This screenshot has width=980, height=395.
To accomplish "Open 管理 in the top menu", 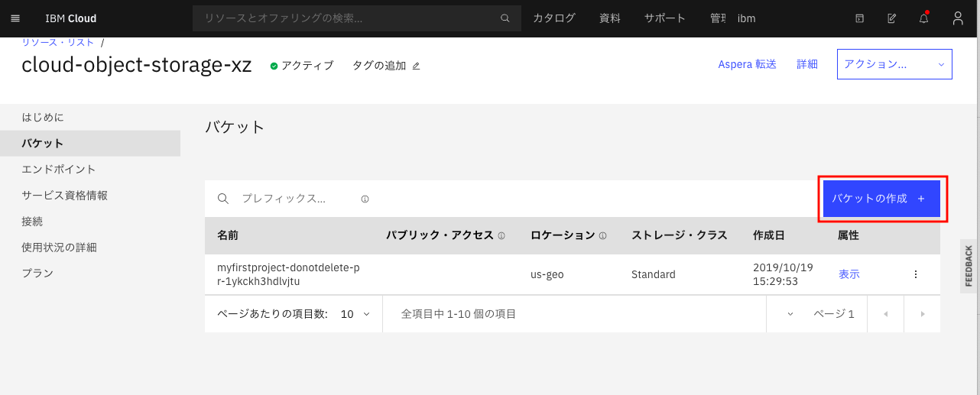I will [x=717, y=18].
